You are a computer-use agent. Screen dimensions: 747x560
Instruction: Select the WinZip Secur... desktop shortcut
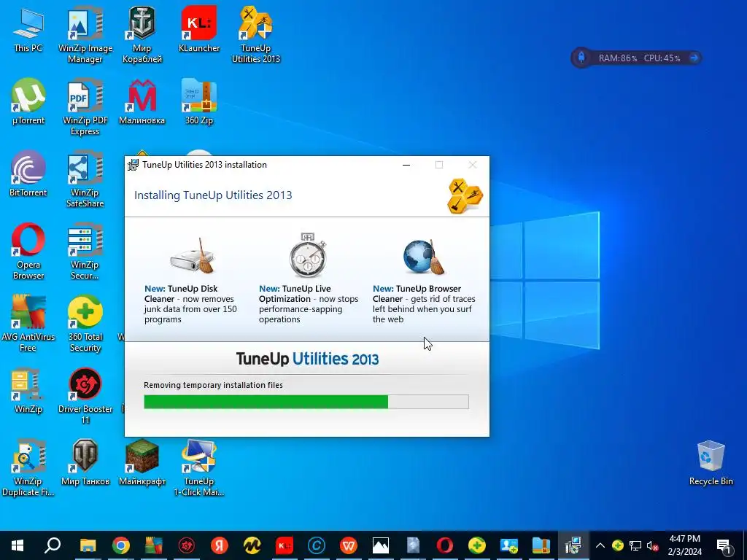pyautogui.click(x=85, y=252)
